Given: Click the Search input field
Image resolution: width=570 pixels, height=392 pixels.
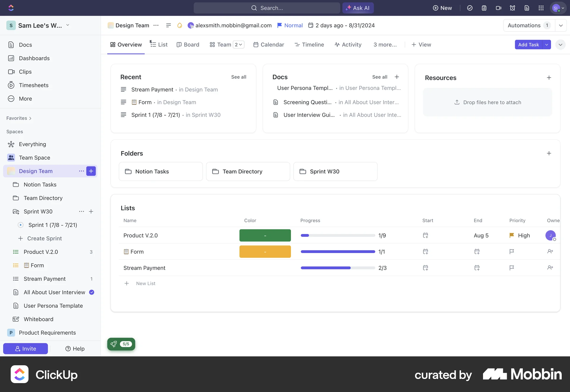Looking at the screenshot, I should (267, 8).
